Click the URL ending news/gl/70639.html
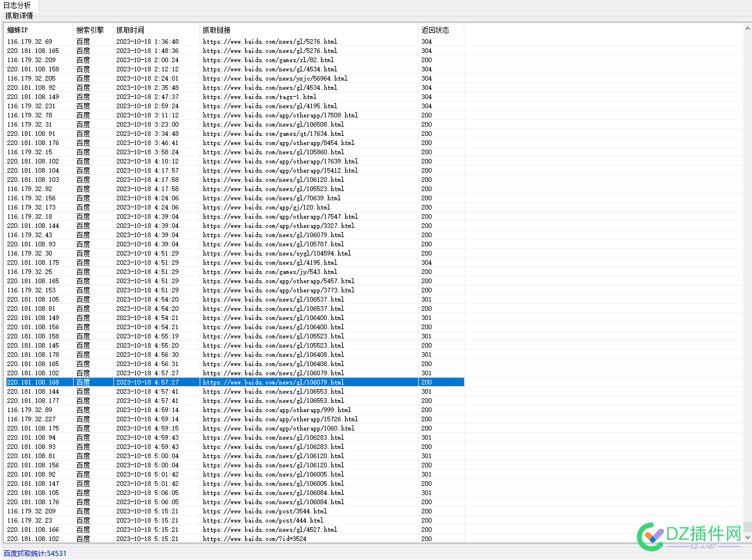 pyautogui.click(x=272, y=198)
